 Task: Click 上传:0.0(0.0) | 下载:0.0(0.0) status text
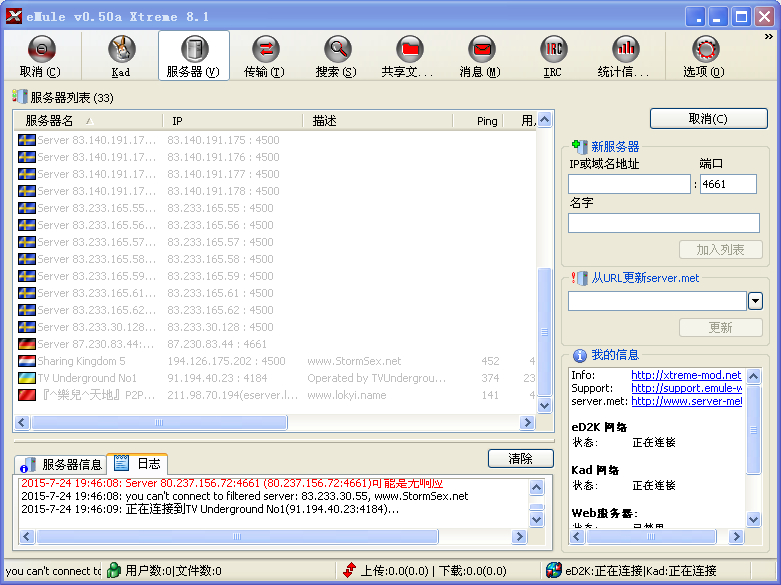coord(433,571)
